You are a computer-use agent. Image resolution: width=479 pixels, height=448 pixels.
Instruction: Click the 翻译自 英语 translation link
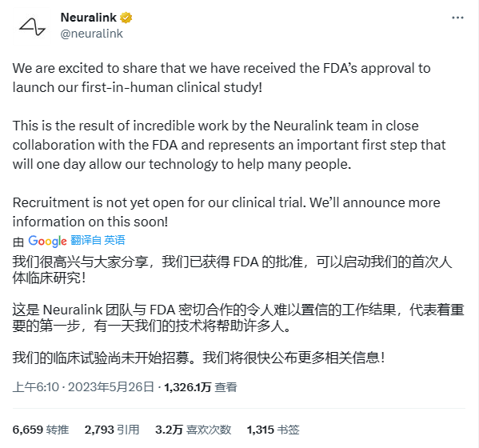click(98, 240)
